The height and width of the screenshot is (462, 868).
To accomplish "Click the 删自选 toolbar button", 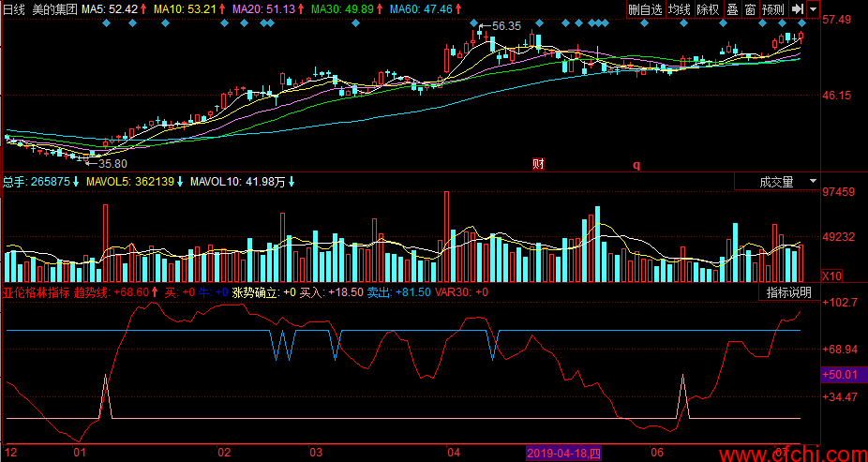I will [646, 8].
